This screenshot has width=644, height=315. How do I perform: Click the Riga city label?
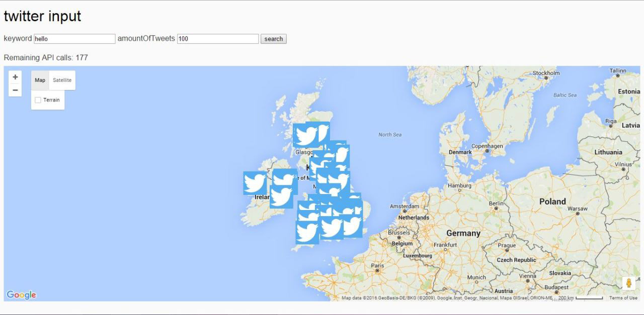[611, 121]
